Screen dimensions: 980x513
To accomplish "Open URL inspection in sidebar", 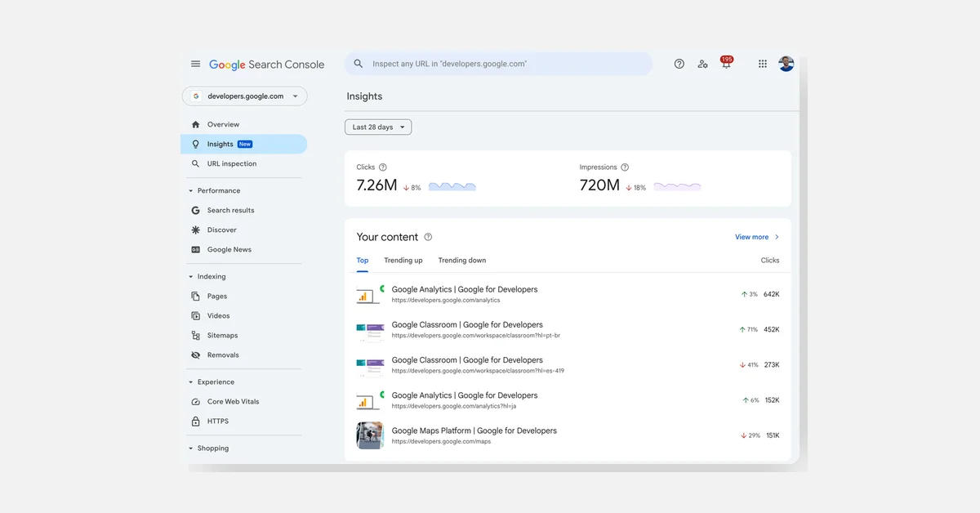I will pos(243,163).
